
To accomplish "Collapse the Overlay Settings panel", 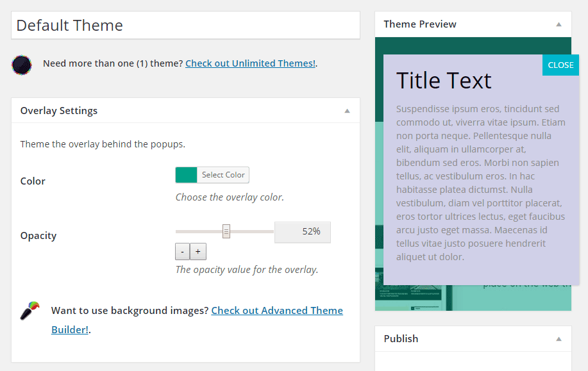I will [347, 110].
